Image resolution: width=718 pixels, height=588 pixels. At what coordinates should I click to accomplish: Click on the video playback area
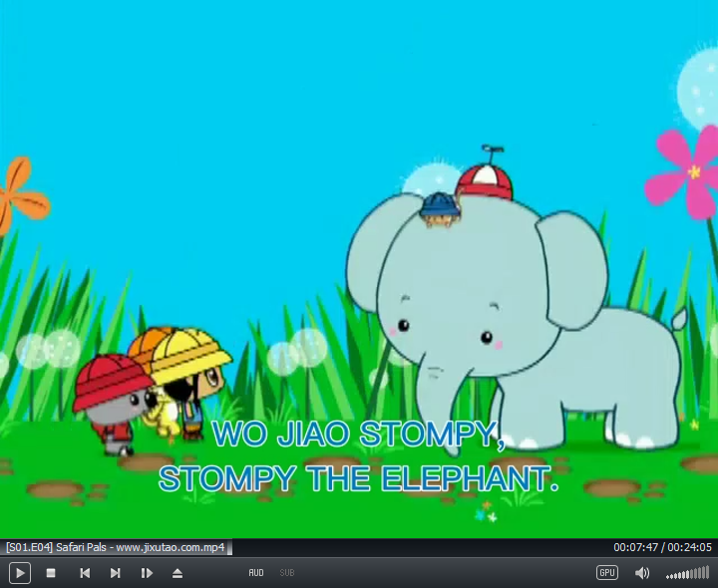point(359,269)
